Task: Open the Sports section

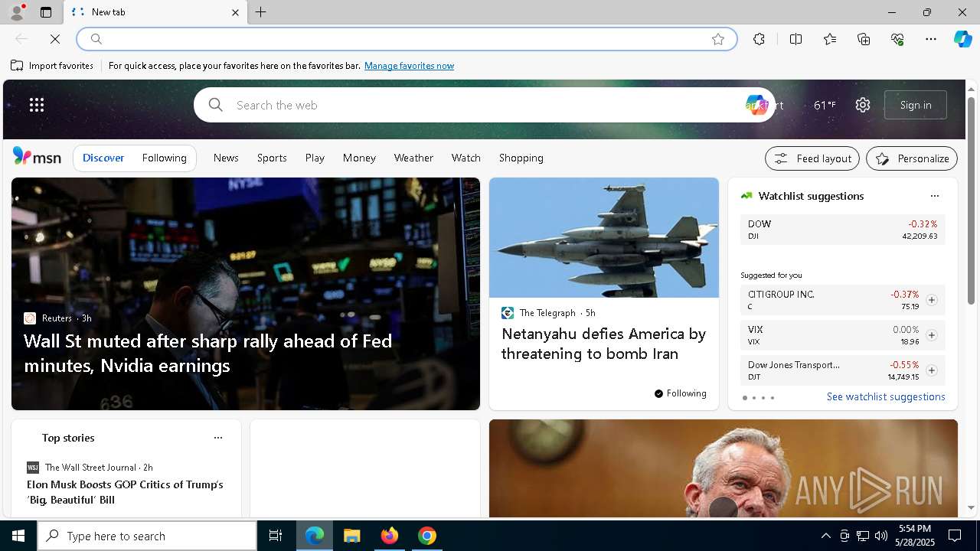Action: pos(272,158)
